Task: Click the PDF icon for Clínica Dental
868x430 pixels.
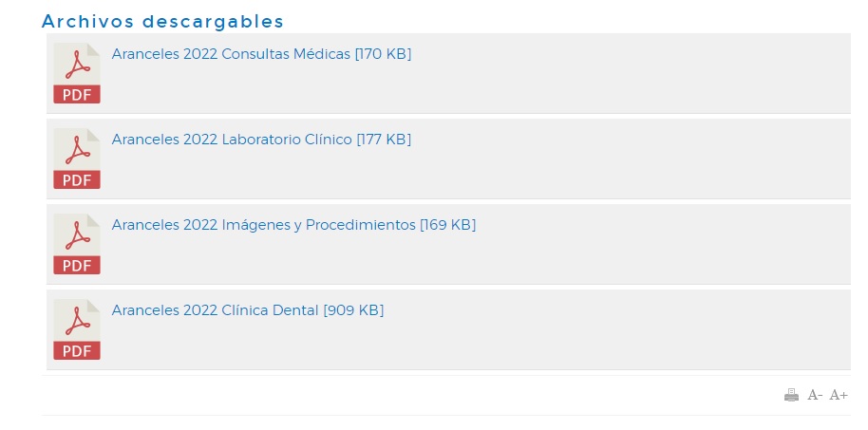Action: 76,329
